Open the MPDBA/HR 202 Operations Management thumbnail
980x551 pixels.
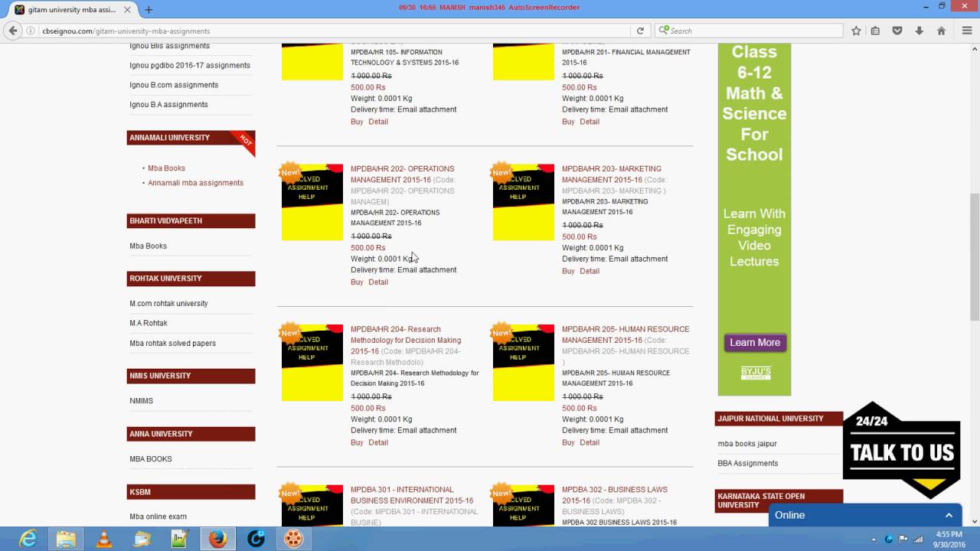(x=312, y=202)
